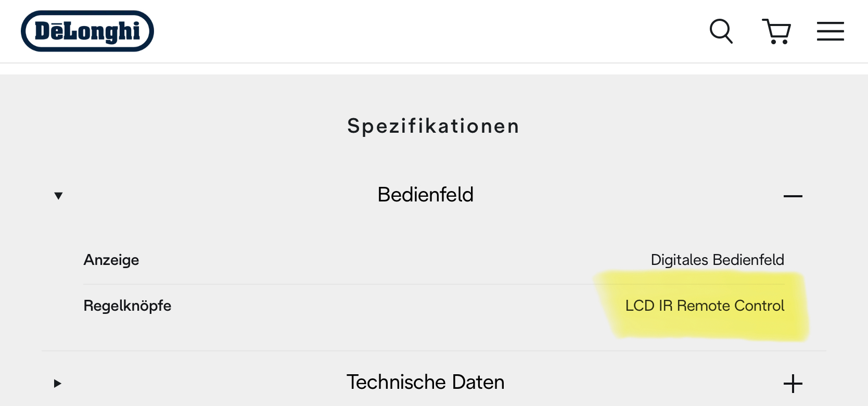Click the divider between Anzeige and Regelknöpfe
This screenshot has height=406, width=868.
[364, 284]
